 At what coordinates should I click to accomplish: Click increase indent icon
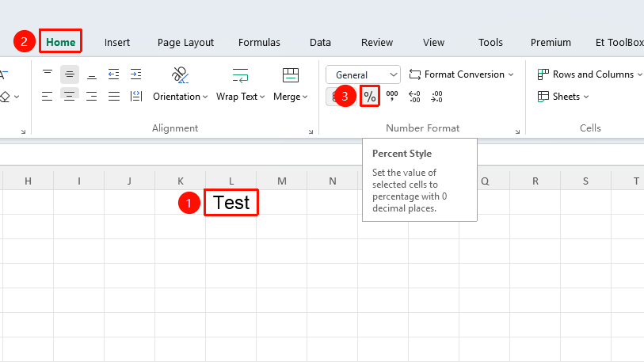tap(136, 74)
